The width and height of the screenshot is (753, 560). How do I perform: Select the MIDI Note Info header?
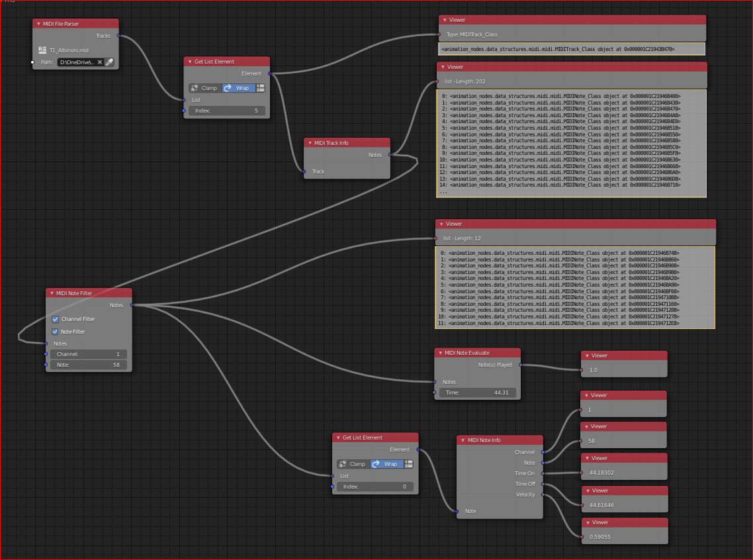tap(500, 440)
